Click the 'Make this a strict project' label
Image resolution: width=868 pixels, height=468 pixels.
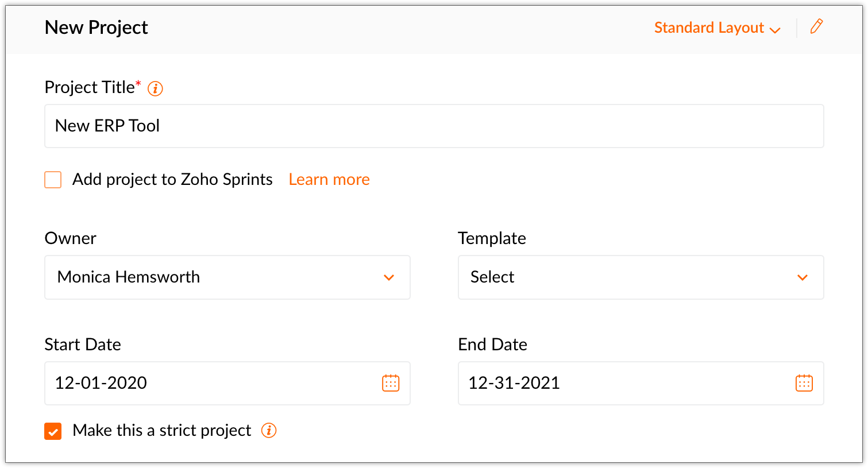[x=162, y=430]
